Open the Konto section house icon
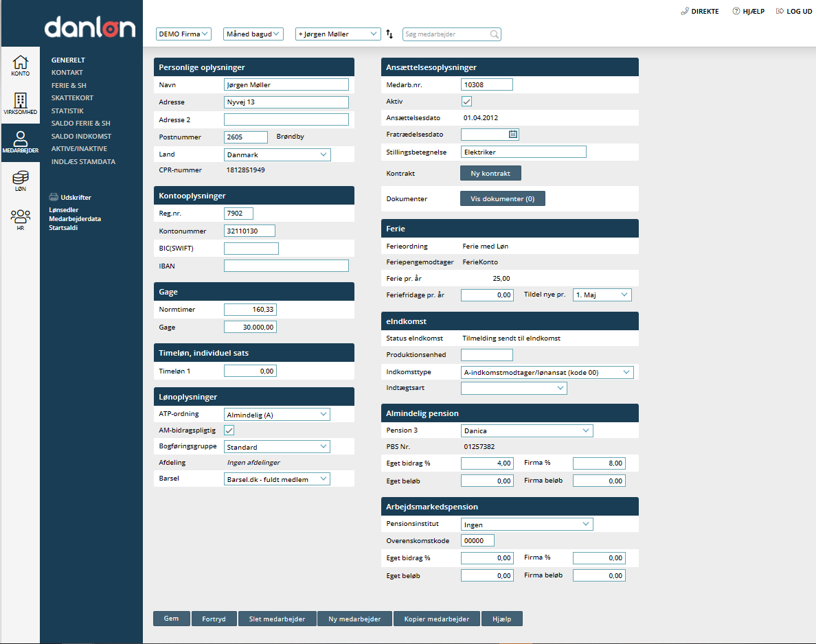 pos(21,62)
